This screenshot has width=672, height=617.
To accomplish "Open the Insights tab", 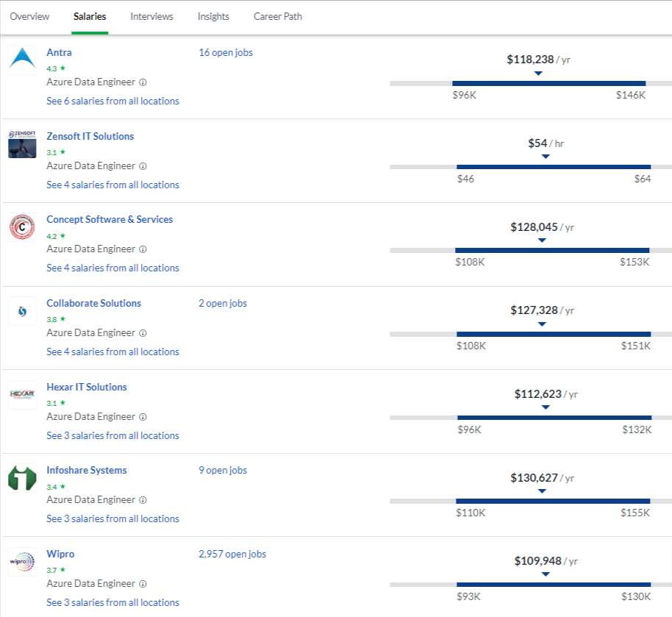I will pos(213,16).
